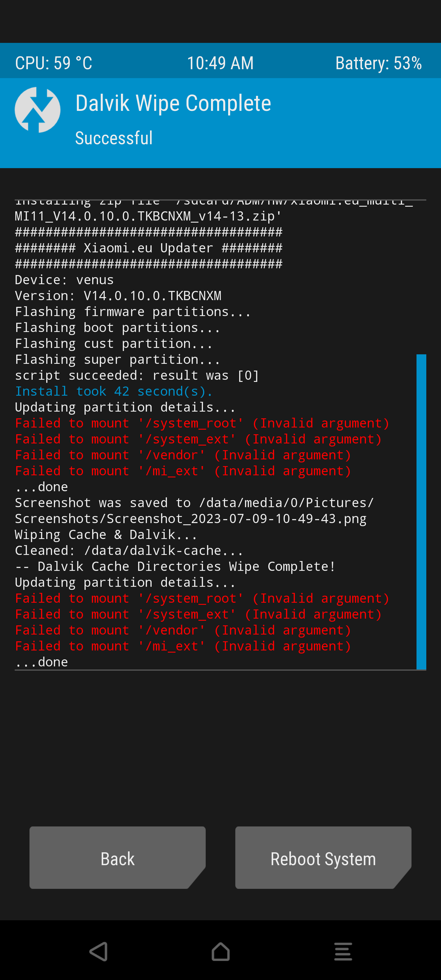
Task: Click the script succeeded result line
Action: click(137, 375)
